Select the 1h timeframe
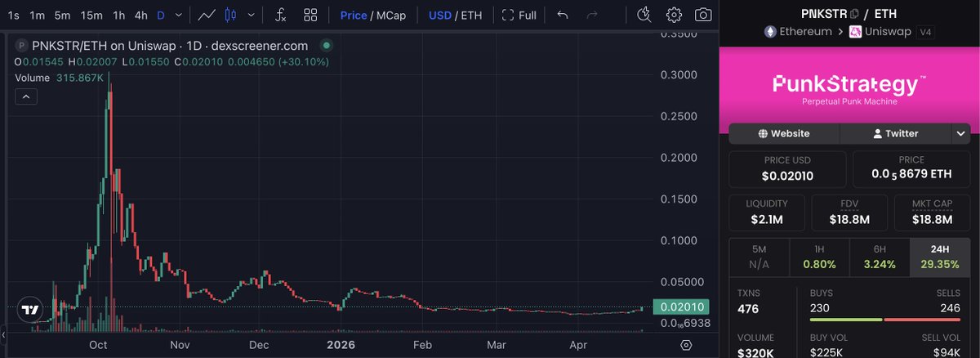 pyautogui.click(x=119, y=15)
